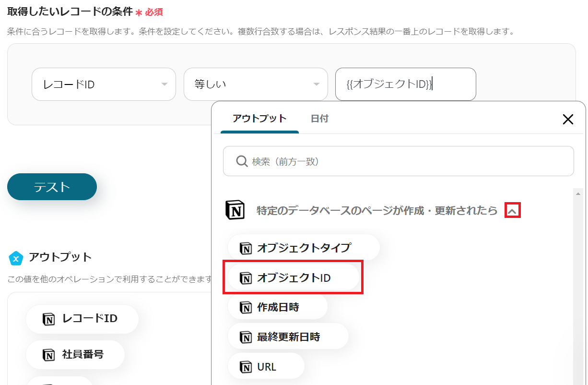This screenshot has height=385, width=588.
Task: Click Notion icon on オブジェクトID chip
Action: (246, 278)
